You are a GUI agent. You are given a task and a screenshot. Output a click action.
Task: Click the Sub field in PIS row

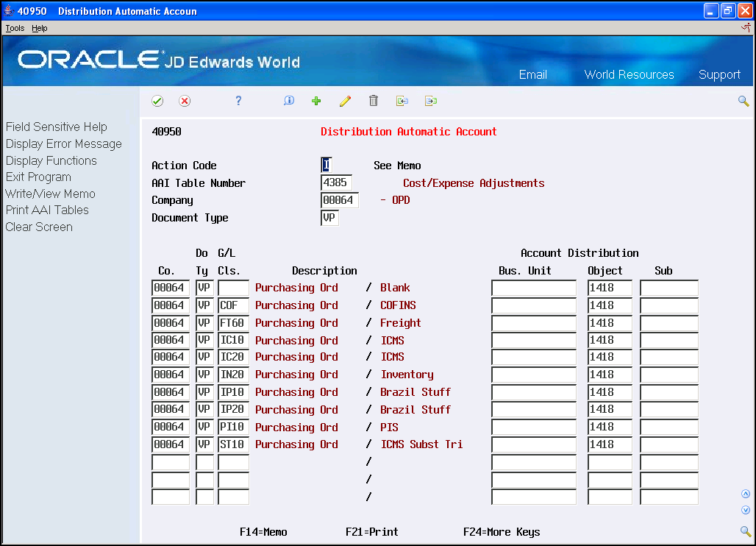coord(669,427)
